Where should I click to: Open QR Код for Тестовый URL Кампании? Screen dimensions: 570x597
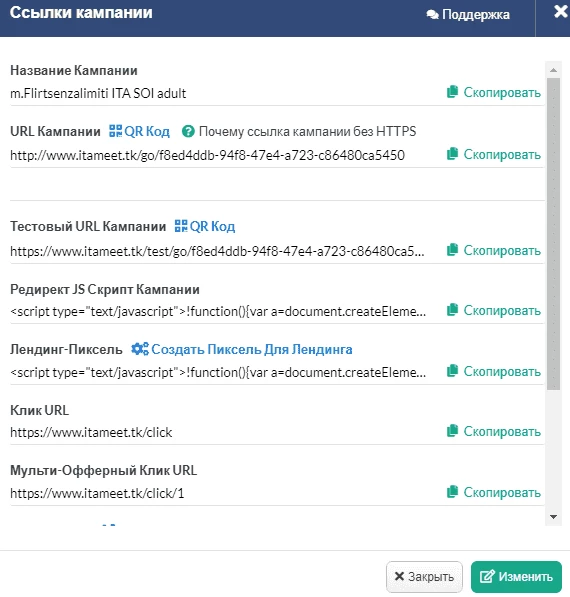click(205, 226)
